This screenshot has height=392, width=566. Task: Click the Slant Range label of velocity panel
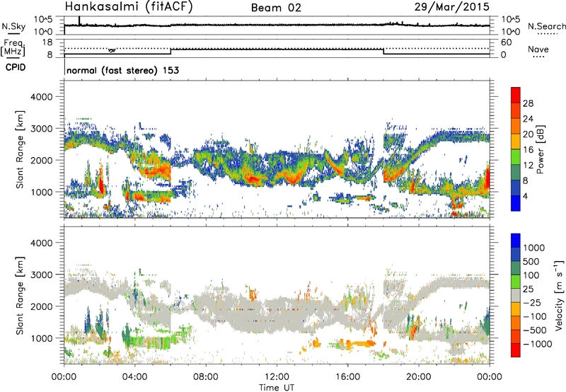point(20,295)
